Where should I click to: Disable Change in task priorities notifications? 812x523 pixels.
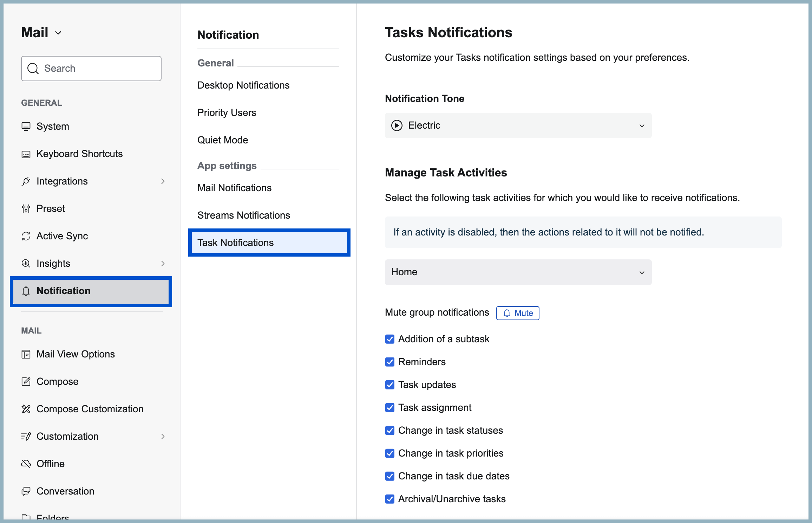[390, 453]
